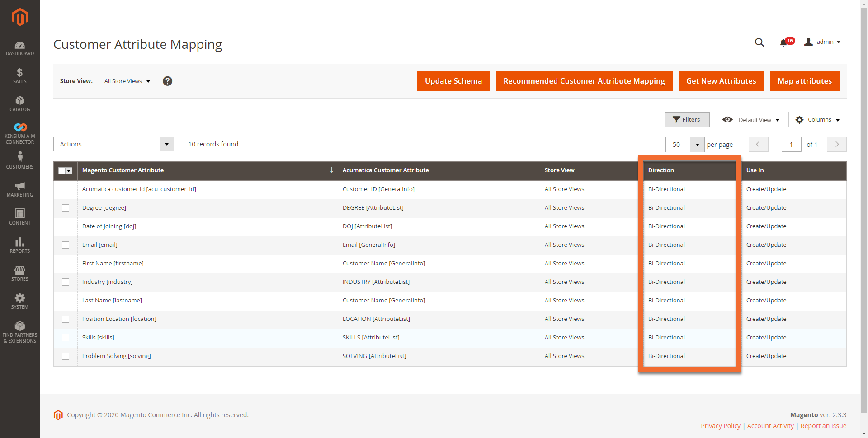Open the Columns dropdown
Screen dimensions: 868x438
[817, 120]
